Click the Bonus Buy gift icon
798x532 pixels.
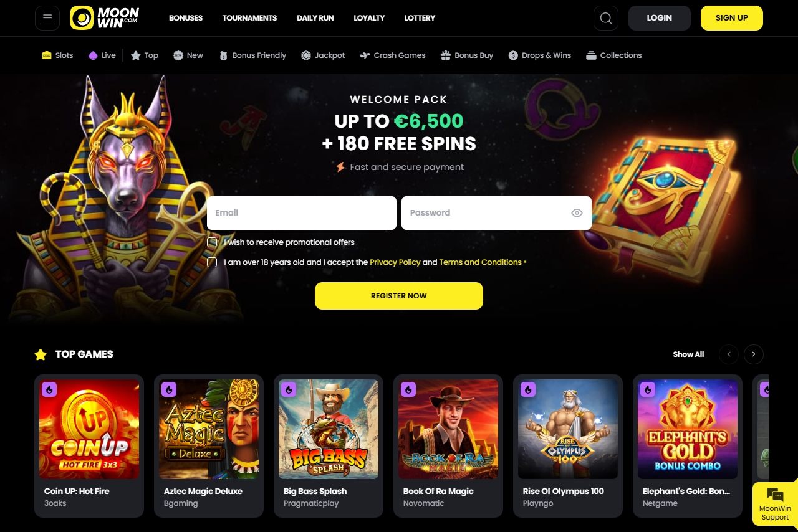[x=445, y=55]
